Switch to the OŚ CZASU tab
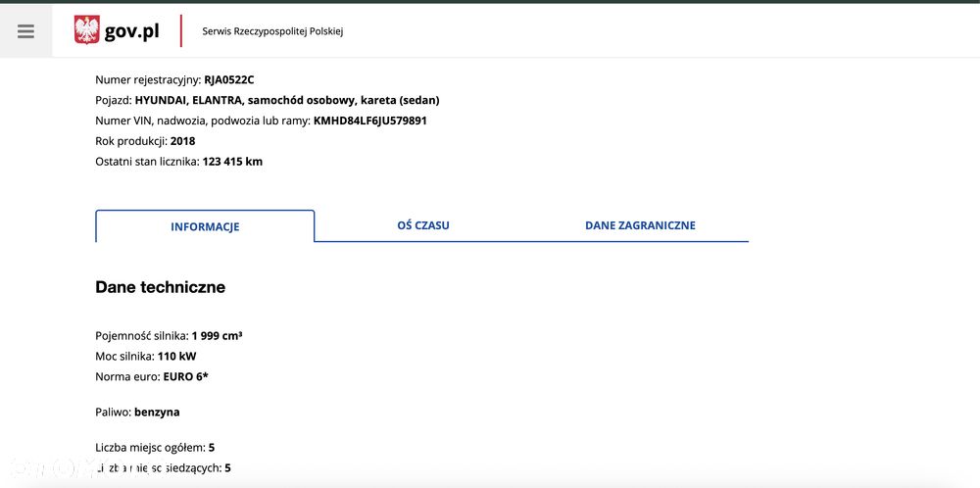 (423, 225)
